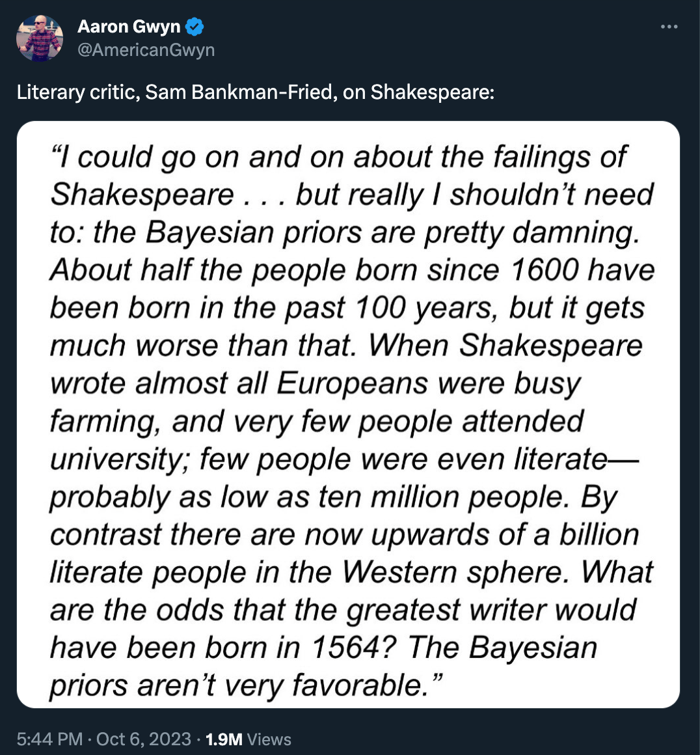This screenshot has height=755, width=700.
Task: Click the Oct 6, 2023 date
Action: pos(144,739)
